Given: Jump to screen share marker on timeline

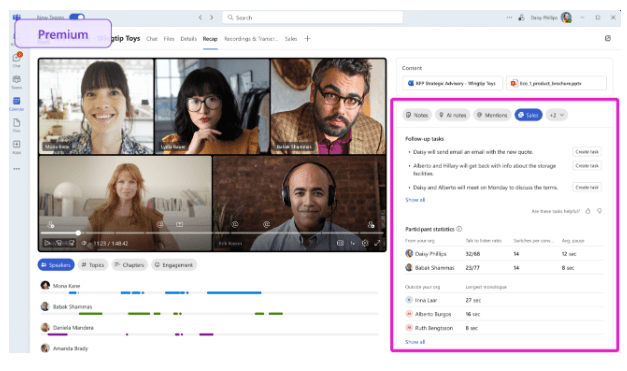Looking at the screenshot, I should pos(180,225).
